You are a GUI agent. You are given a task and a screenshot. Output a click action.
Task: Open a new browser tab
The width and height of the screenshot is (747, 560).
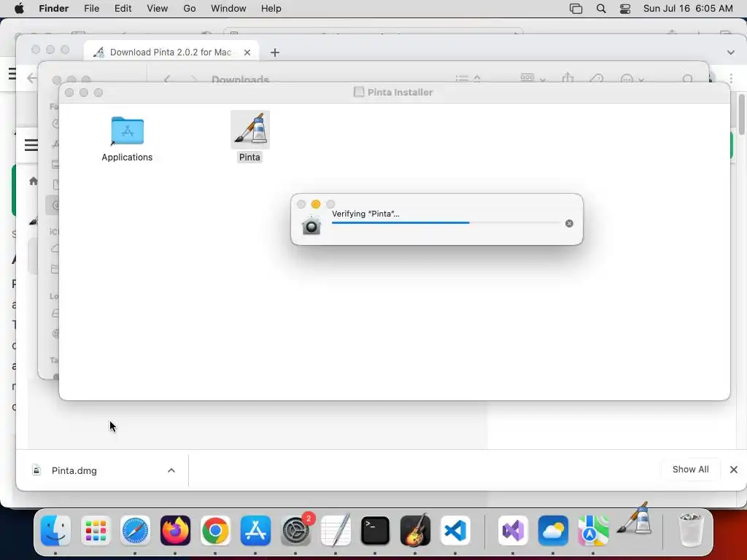[x=275, y=52]
